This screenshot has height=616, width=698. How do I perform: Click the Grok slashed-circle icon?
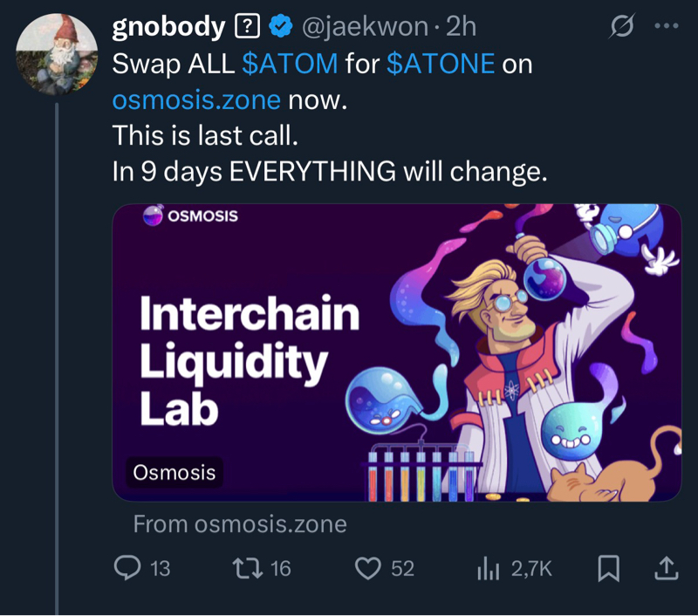(620, 28)
